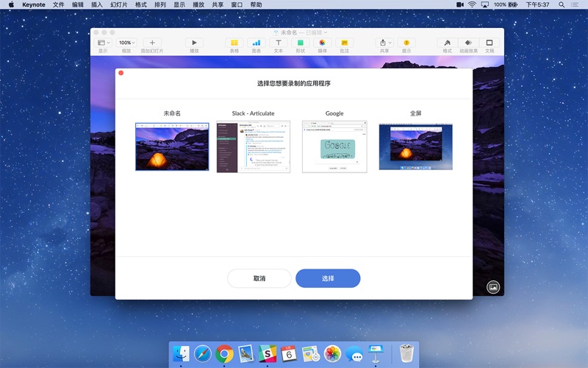Image resolution: width=588 pixels, height=368 pixels.
Task: Click the blue 选择 button
Action: tap(328, 278)
